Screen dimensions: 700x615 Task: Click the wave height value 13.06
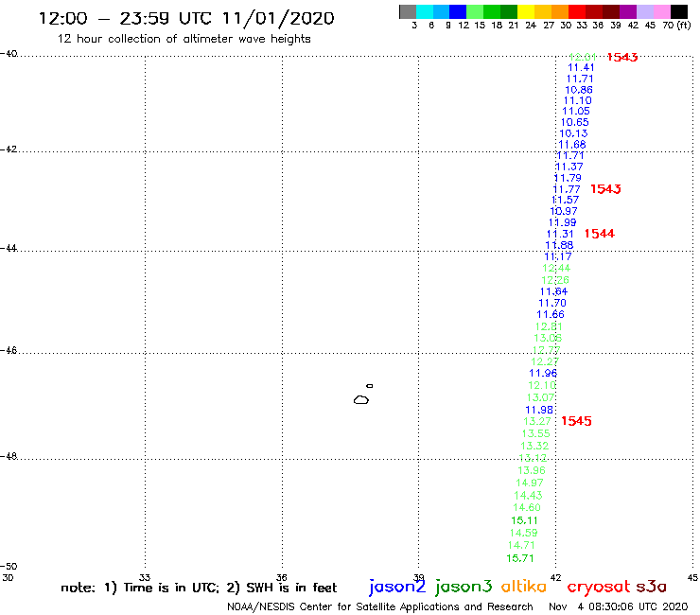[548, 338]
